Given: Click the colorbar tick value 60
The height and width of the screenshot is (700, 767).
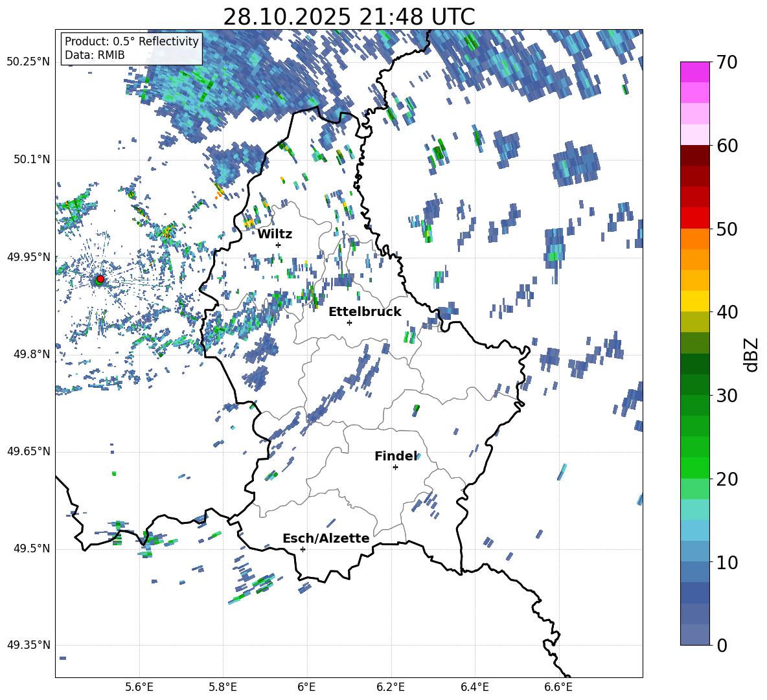Looking at the screenshot, I should tap(727, 146).
